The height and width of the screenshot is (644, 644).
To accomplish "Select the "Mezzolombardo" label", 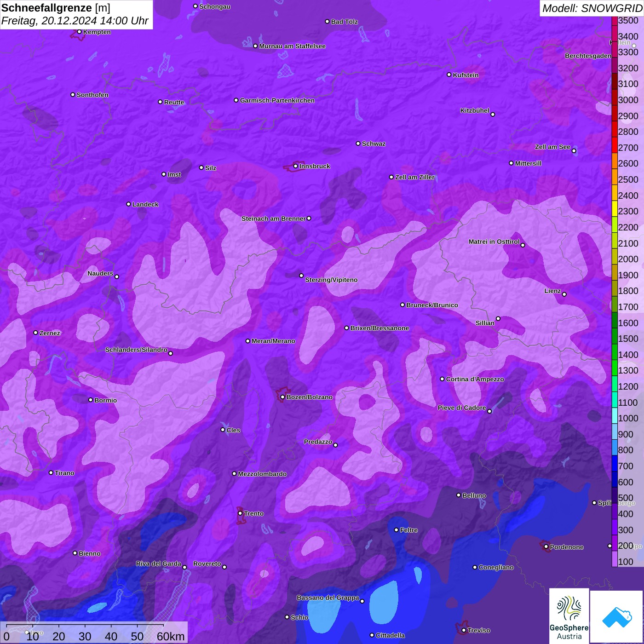I will click(x=262, y=474).
